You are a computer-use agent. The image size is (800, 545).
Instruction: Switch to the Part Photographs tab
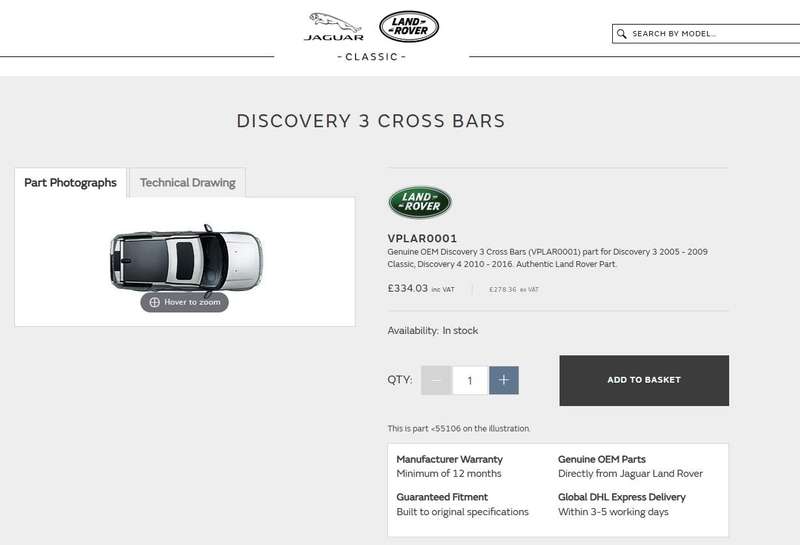[70, 183]
